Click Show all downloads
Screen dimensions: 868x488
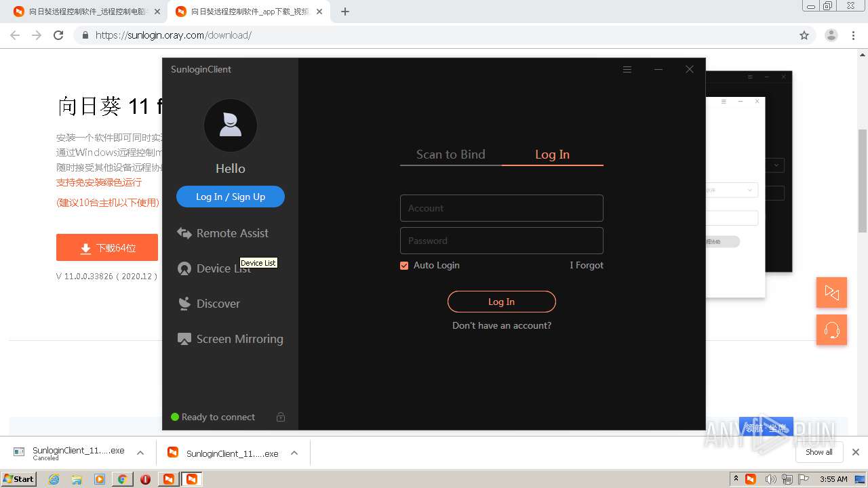tap(819, 452)
